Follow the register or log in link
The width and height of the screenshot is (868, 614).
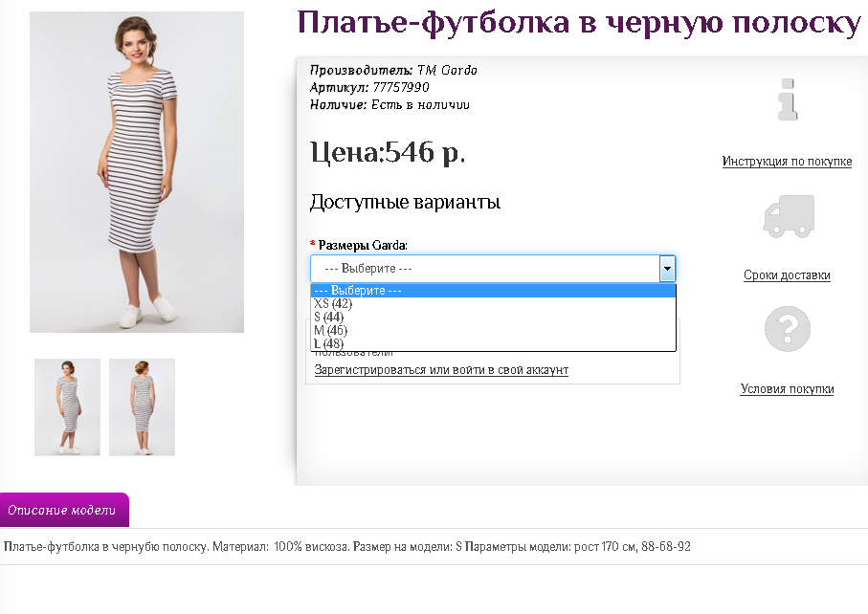(441, 370)
